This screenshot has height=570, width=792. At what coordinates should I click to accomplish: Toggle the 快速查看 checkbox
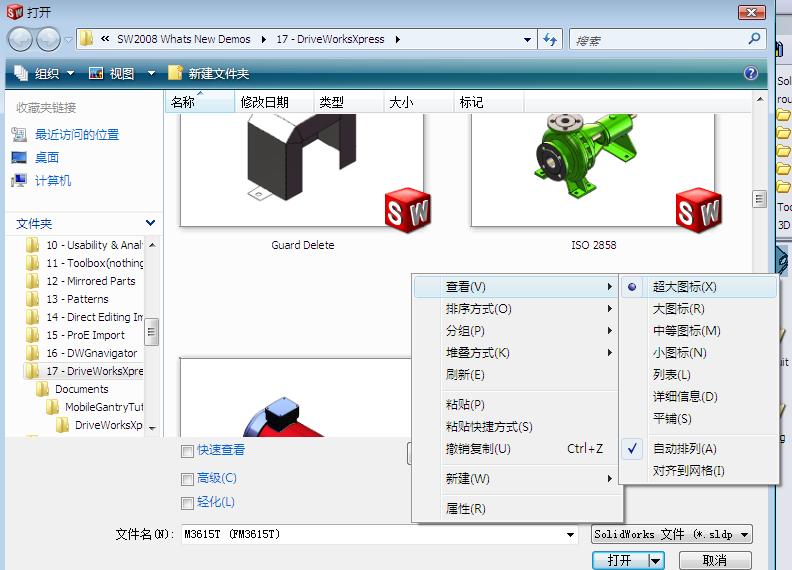tap(187, 451)
